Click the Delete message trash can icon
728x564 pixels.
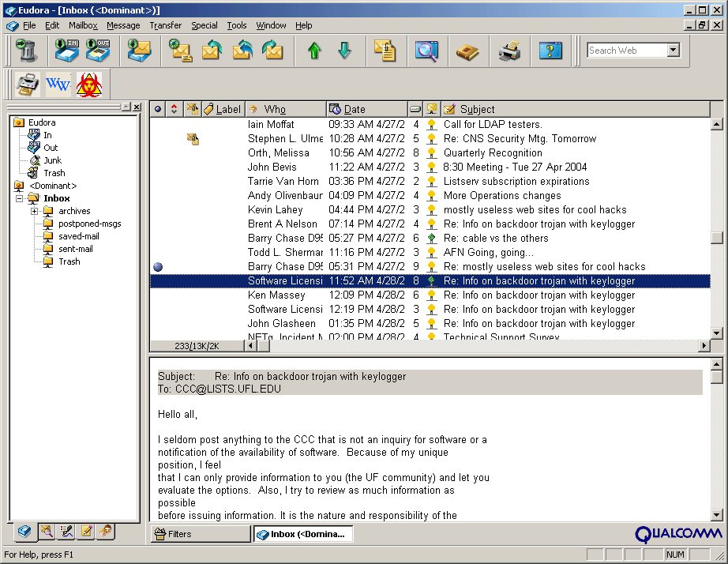[x=27, y=51]
